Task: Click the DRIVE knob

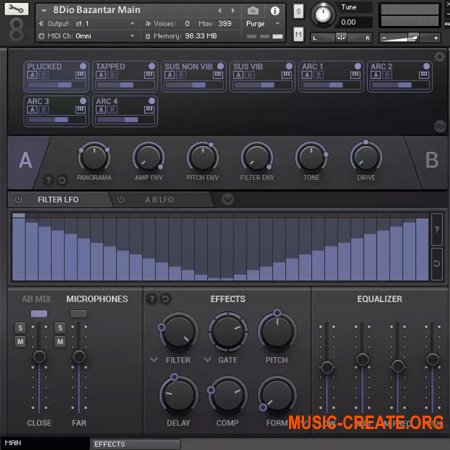Action: 366,158
